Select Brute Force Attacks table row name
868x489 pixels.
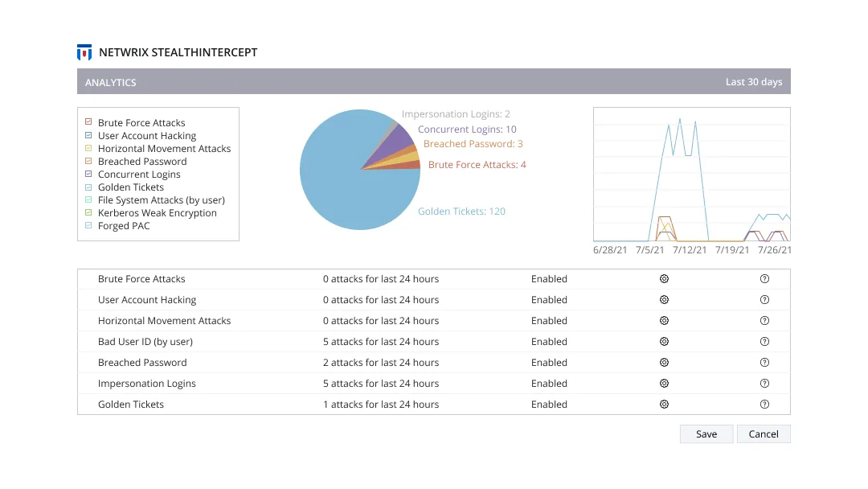click(x=141, y=279)
